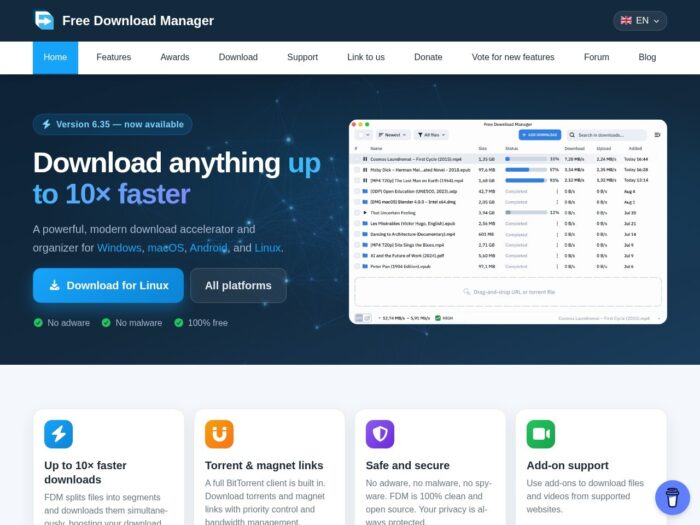Click the green checkmark beside No malware
This screenshot has height=525, width=700.
(106, 323)
